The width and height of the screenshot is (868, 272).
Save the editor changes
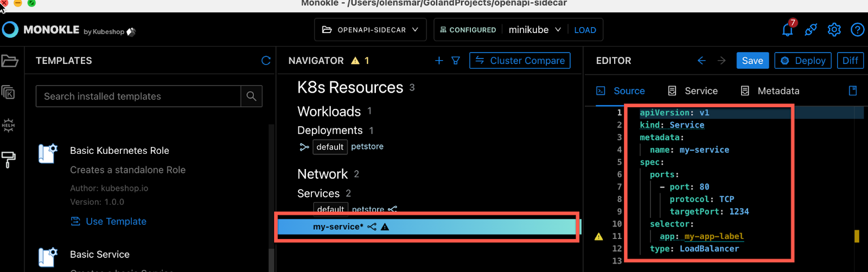(752, 61)
